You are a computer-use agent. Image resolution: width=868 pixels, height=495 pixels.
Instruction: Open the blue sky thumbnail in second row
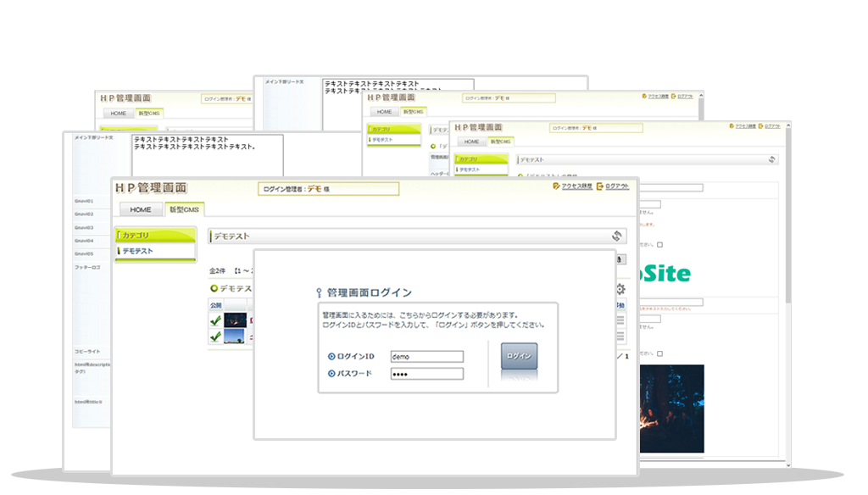click(234, 336)
